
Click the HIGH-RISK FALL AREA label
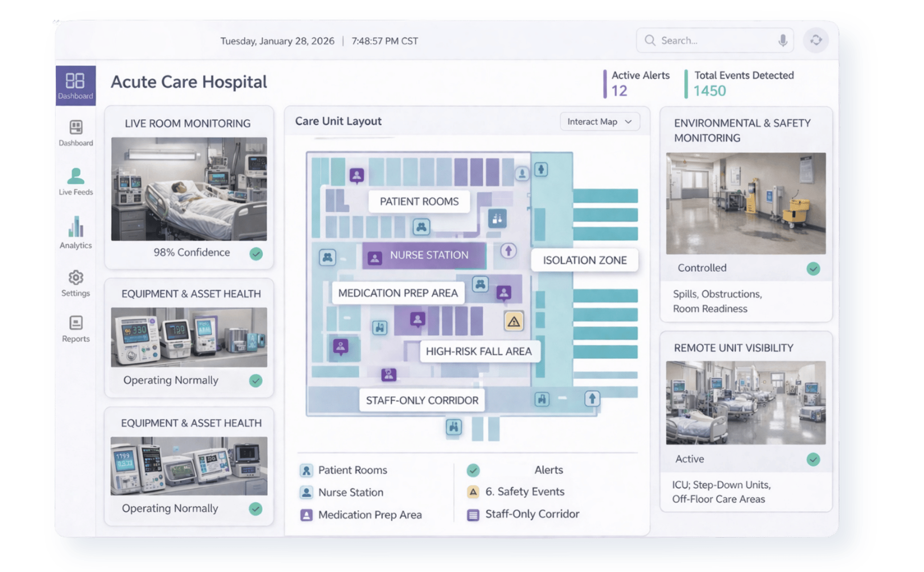click(x=479, y=351)
